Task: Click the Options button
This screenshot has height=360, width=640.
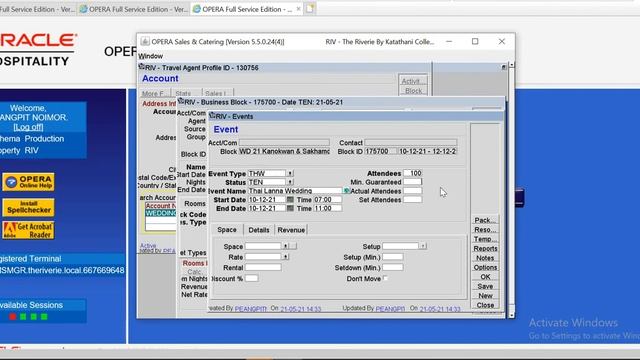Action: tap(485, 267)
